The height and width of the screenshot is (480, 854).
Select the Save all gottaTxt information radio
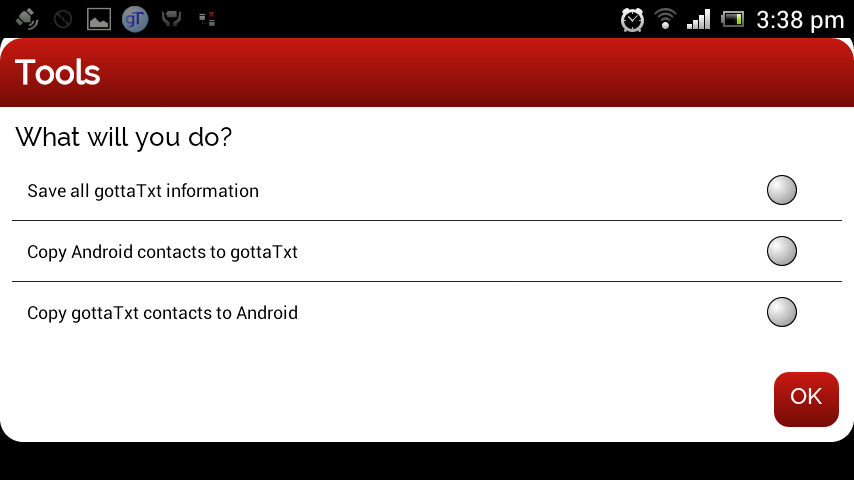pyautogui.click(x=782, y=190)
